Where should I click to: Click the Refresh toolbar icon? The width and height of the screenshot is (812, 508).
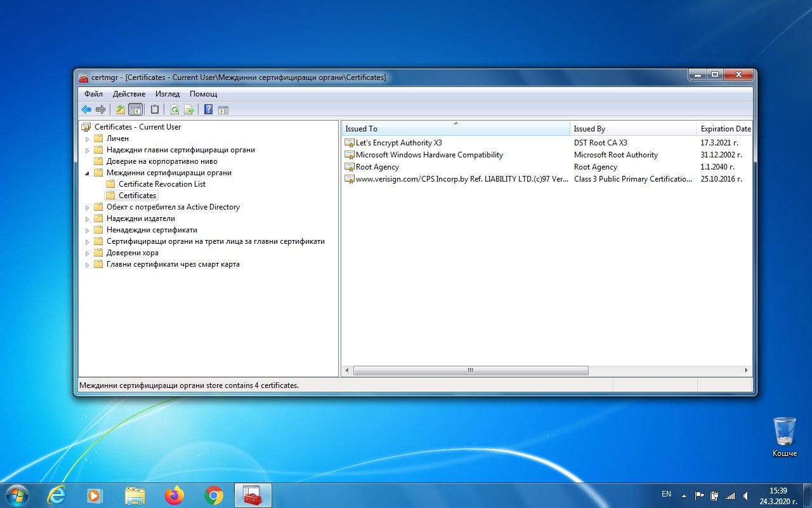(x=174, y=110)
